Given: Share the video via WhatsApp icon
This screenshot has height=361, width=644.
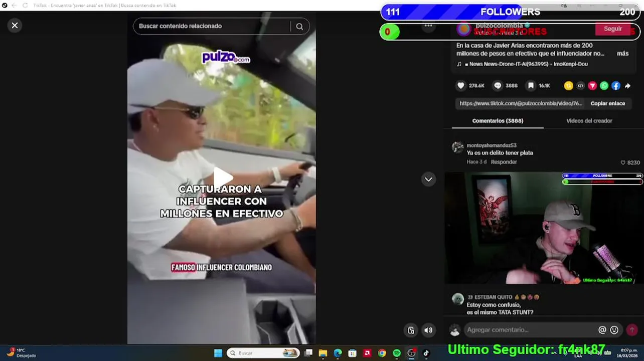Looking at the screenshot, I should click(x=604, y=86).
